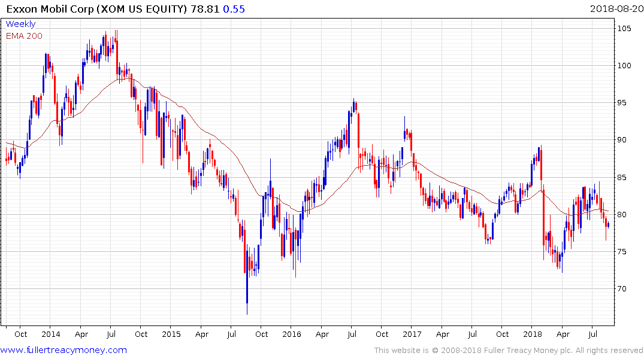Click the 2018 year label on time axis
The height and width of the screenshot is (359, 644).
pyautogui.click(x=533, y=334)
